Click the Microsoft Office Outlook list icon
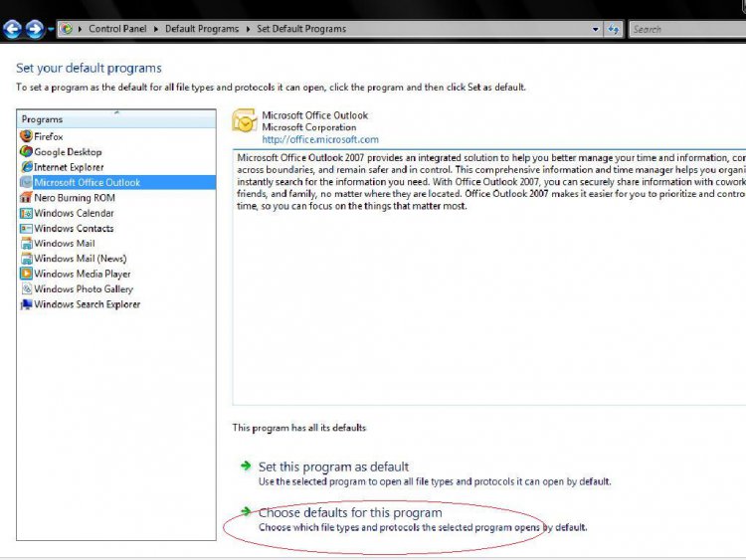Image resolution: width=746 pixels, height=560 pixels. 26,182
